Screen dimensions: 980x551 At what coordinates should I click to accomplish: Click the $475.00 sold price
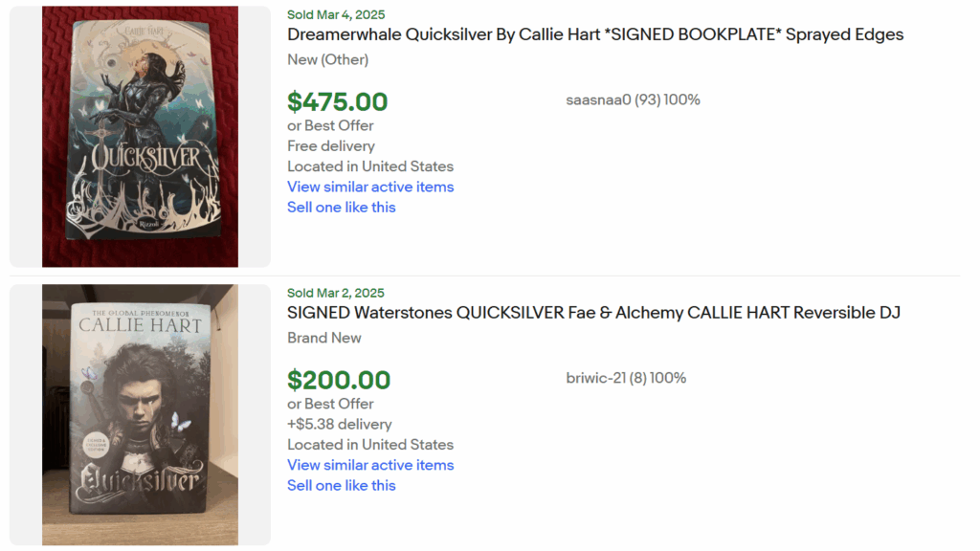(x=336, y=101)
